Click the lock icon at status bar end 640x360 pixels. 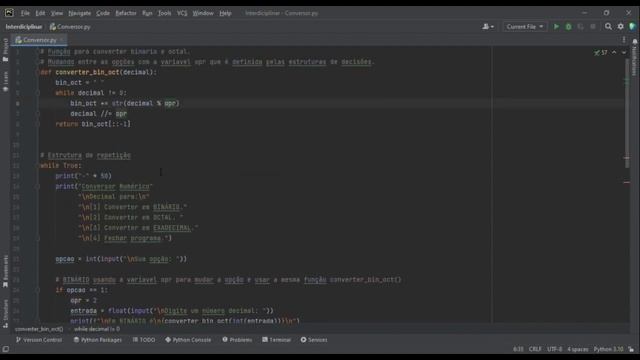click(x=631, y=349)
